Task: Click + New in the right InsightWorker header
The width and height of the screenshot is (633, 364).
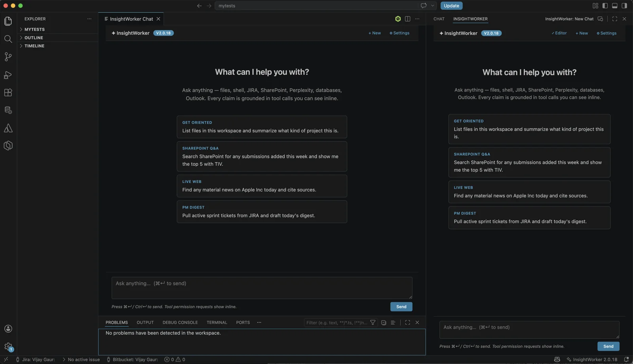Action: point(582,33)
